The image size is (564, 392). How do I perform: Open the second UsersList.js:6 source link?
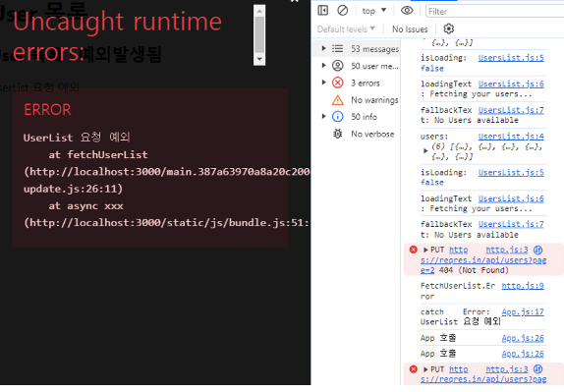coord(511,198)
